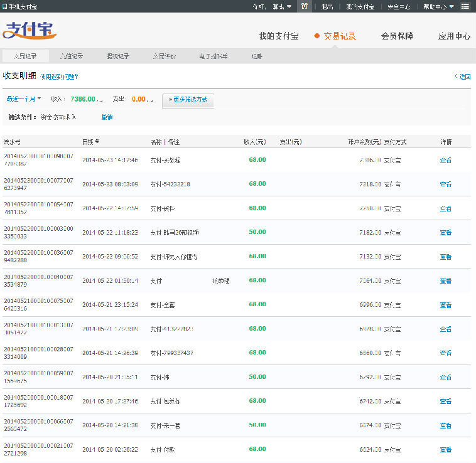The height and width of the screenshot is (463, 476).
Task: View details for 支付-54233218 transaction
Action: [x=446, y=184]
